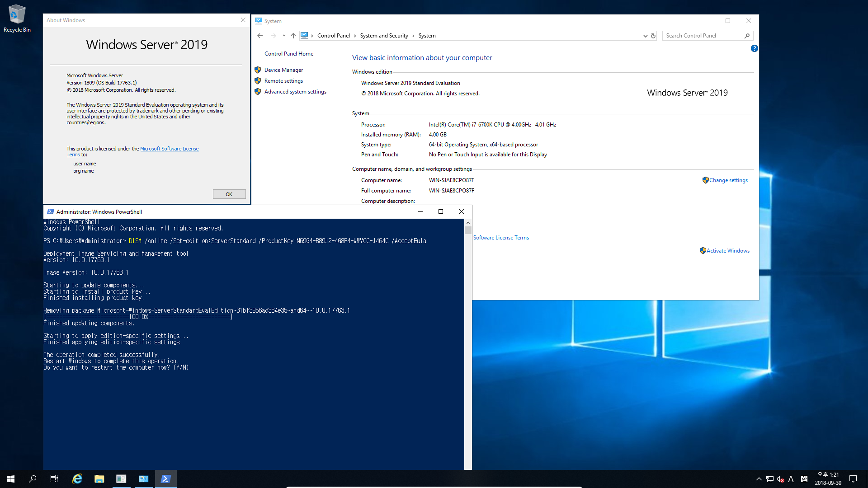Click computer name WIN-SJAE8CPO87F value
Screen dimensions: 868x488
(x=451, y=180)
